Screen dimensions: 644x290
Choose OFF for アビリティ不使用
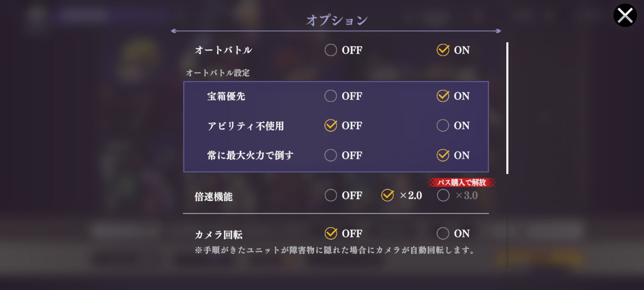pyautogui.click(x=343, y=125)
